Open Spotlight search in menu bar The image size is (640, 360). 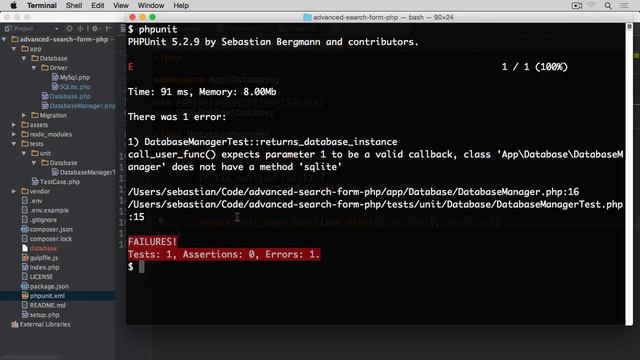pos(608,5)
